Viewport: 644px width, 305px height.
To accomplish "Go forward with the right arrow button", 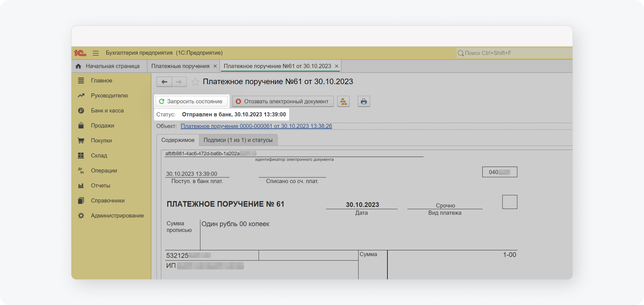I will 179,82.
